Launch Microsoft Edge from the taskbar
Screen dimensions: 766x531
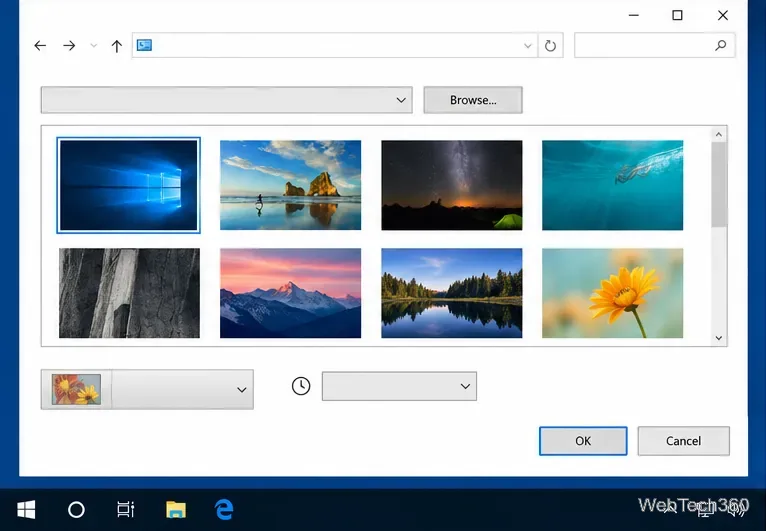[x=224, y=510]
